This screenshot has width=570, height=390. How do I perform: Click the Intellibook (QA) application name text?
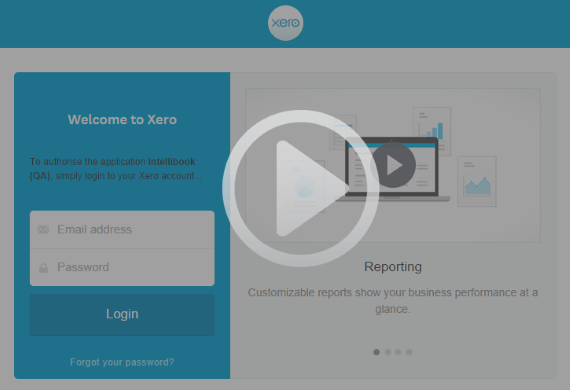click(112, 168)
